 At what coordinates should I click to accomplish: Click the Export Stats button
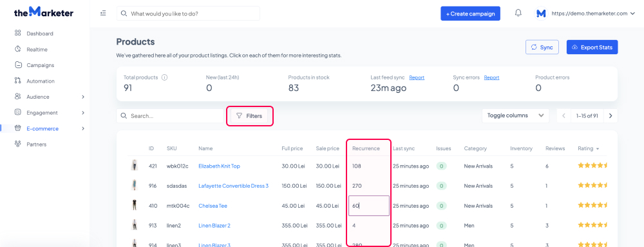[x=592, y=47]
